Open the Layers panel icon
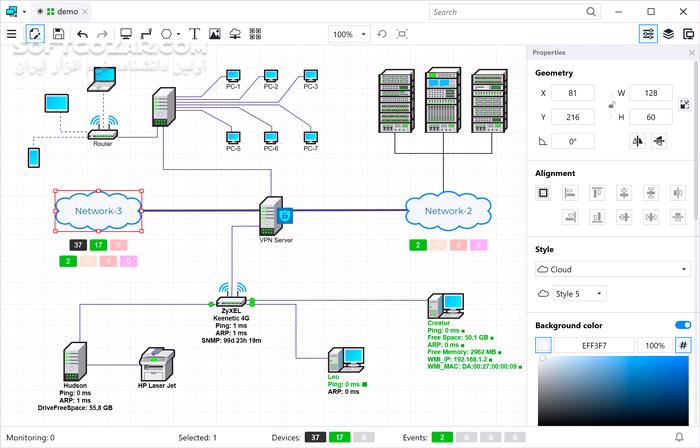 pos(668,34)
